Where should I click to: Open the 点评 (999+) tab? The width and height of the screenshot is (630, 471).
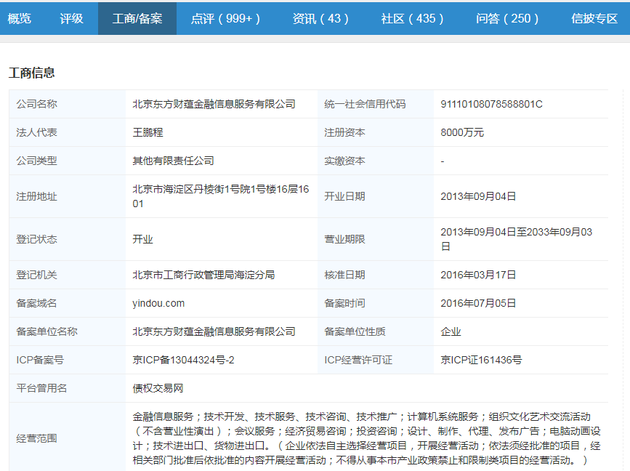[x=225, y=18]
